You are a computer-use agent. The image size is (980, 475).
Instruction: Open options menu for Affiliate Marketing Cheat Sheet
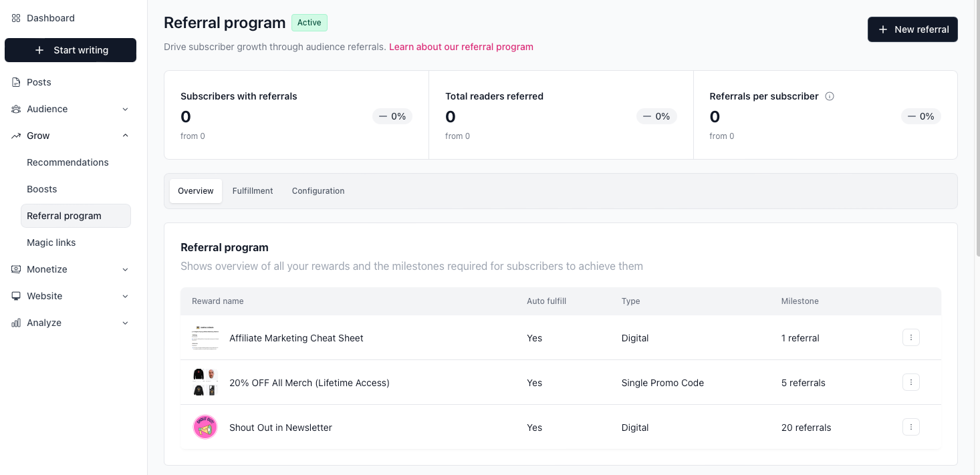pyautogui.click(x=910, y=337)
